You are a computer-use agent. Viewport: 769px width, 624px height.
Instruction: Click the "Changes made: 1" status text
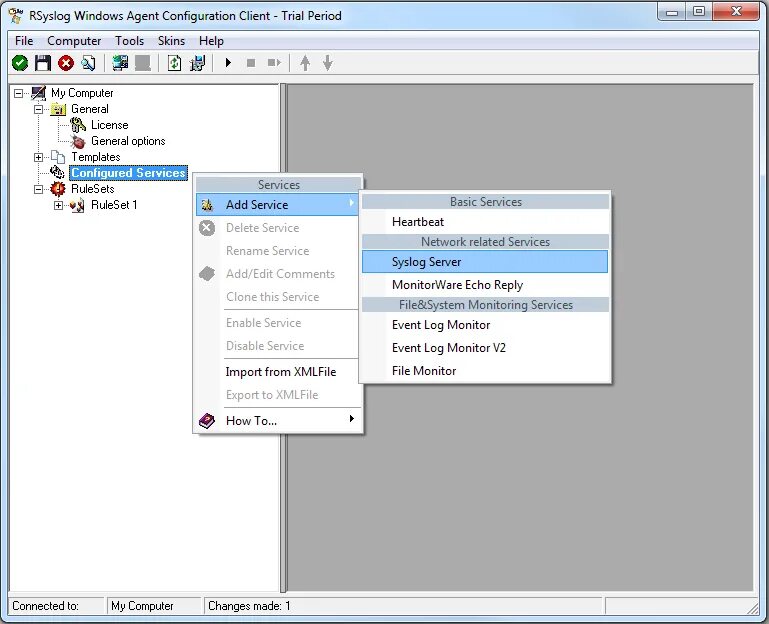coord(249,606)
